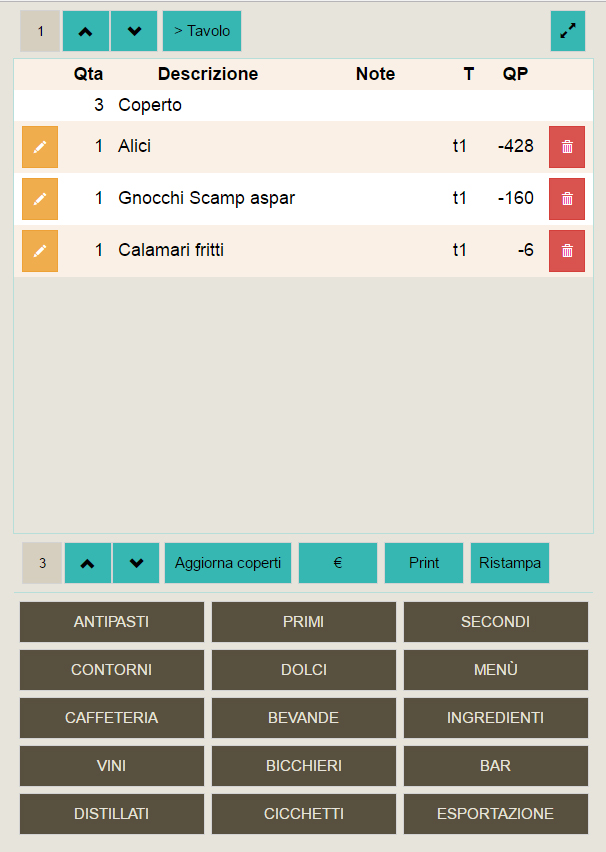Open the ANTIPASTI category

coord(111,622)
